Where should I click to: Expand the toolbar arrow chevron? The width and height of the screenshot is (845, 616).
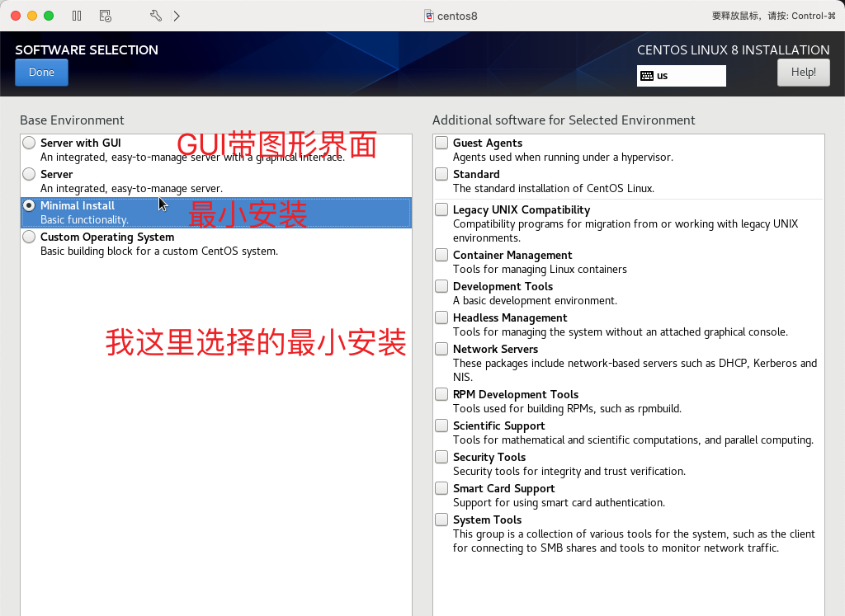pyautogui.click(x=177, y=16)
